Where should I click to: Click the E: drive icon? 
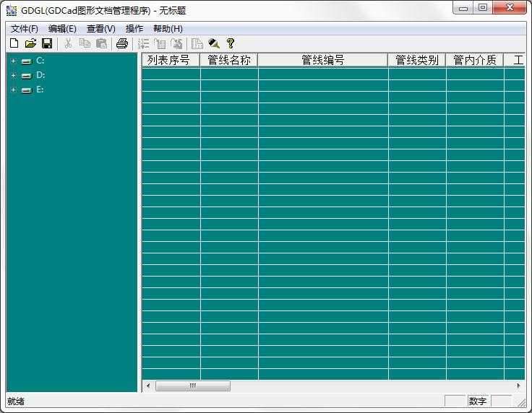(x=26, y=90)
